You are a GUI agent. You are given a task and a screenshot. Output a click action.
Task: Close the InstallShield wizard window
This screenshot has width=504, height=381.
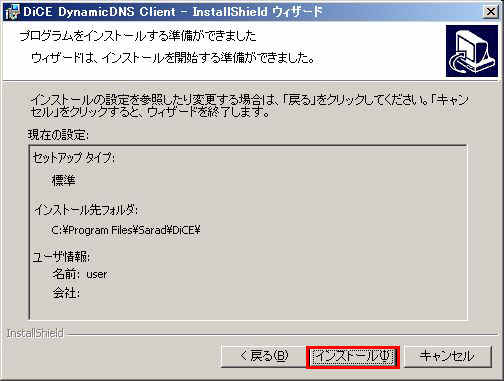(490, 12)
